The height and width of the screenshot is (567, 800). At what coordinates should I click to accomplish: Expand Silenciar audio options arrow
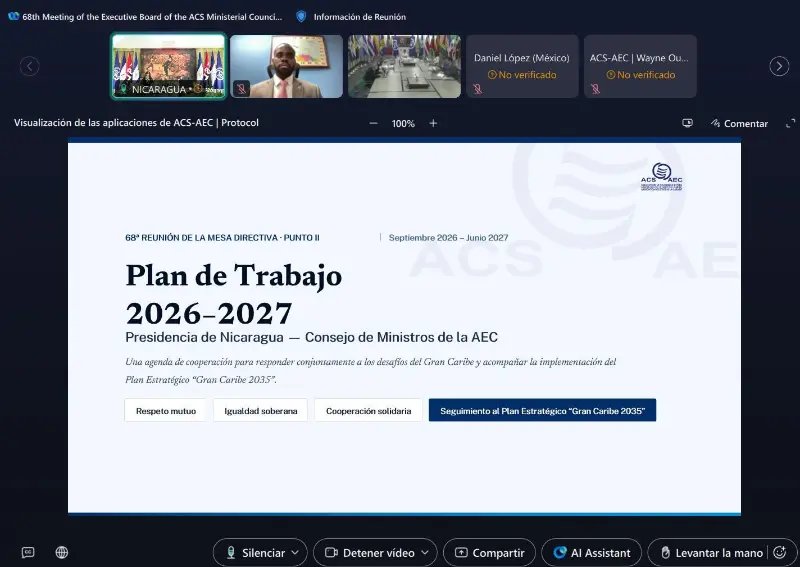[x=295, y=553]
